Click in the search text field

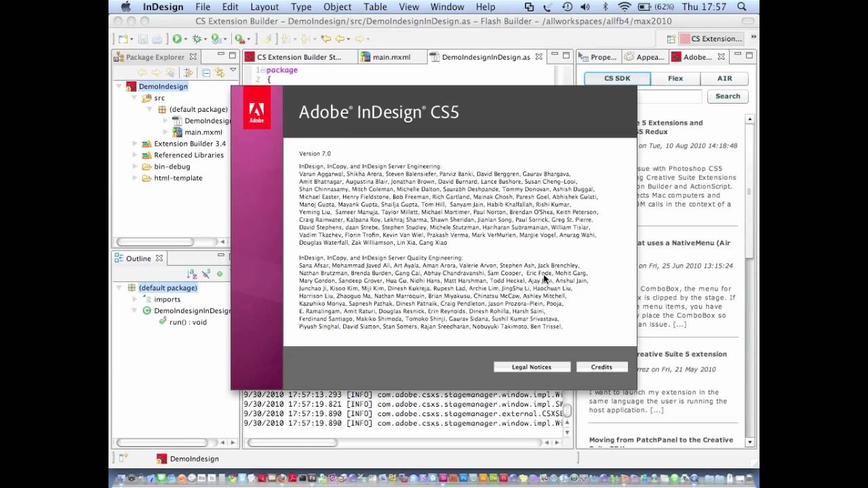669,96
